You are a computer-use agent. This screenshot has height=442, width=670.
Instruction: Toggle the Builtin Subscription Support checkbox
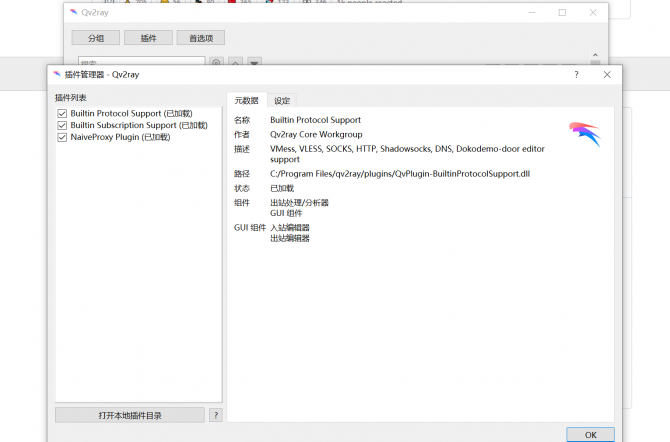pos(62,126)
